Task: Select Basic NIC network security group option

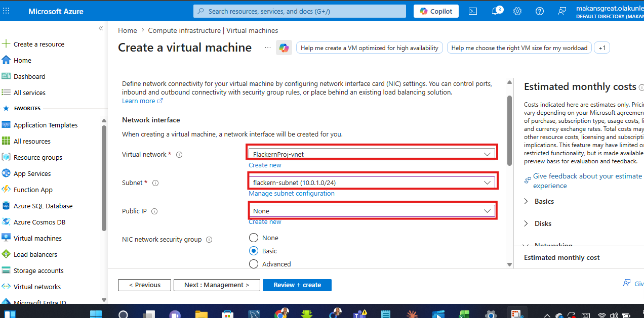Action: (254, 251)
